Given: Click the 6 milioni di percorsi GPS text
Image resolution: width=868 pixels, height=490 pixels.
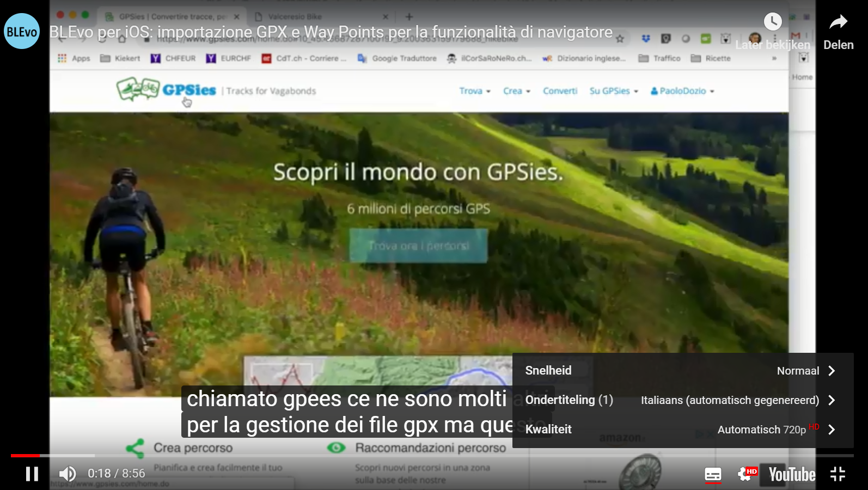Looking at the screenshot, I should click(418, 209).
